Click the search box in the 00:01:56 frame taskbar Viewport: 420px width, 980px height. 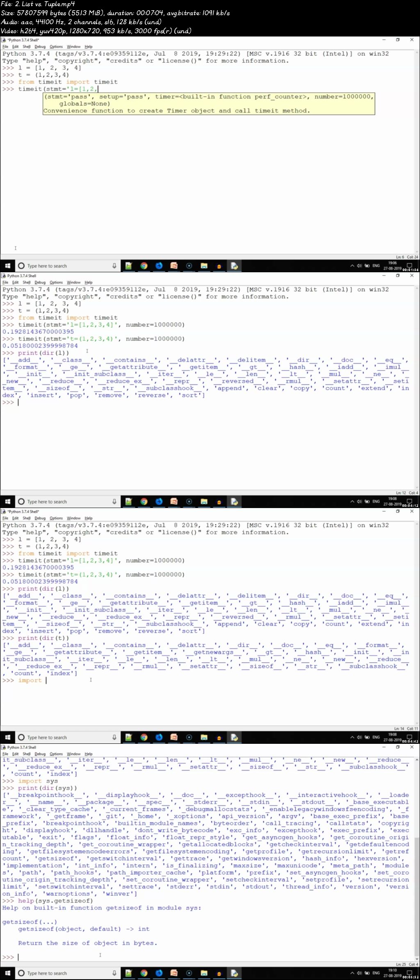coord(68,266)
